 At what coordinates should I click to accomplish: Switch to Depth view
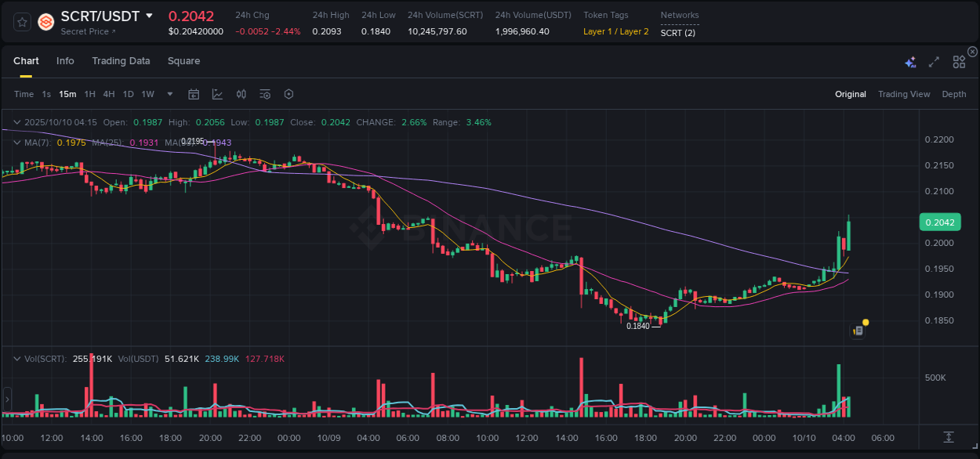click(953, 93)
